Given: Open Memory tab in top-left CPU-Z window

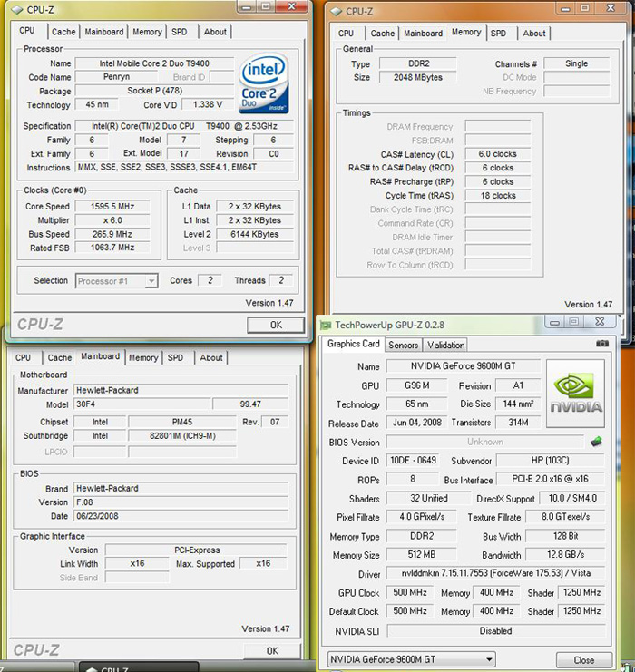Looking at the screenshot, I should coord(147,32).
